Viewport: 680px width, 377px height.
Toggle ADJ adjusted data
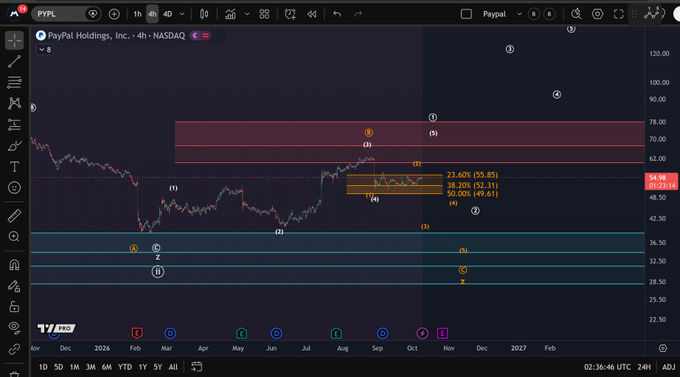(x=668, y=367)
